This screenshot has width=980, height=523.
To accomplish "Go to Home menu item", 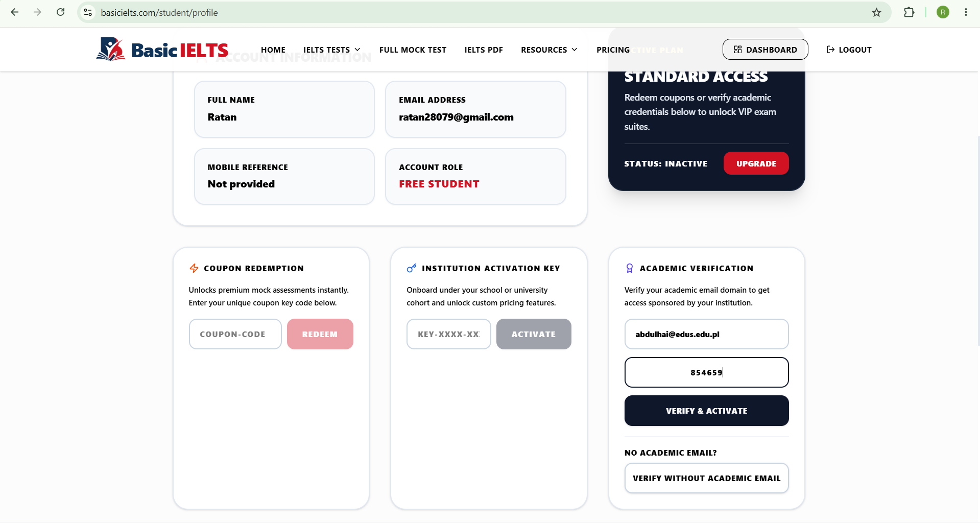I will tap(273, 50).
